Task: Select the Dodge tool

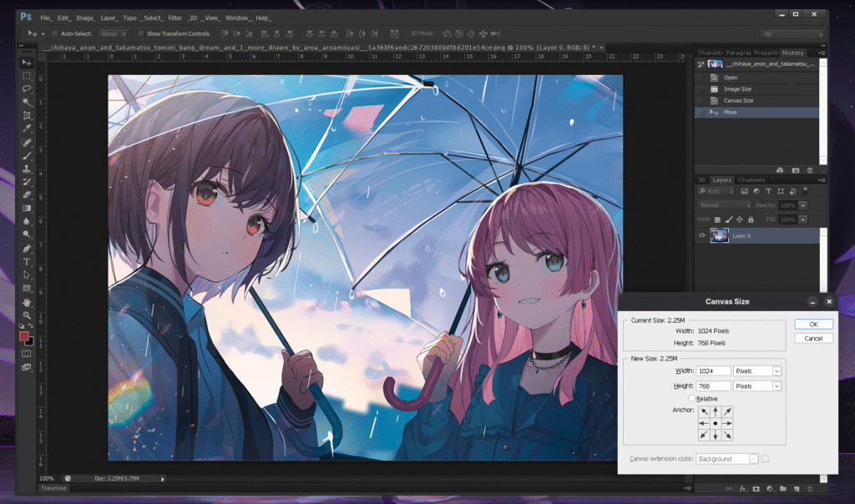Action: (x=26, y=234)
